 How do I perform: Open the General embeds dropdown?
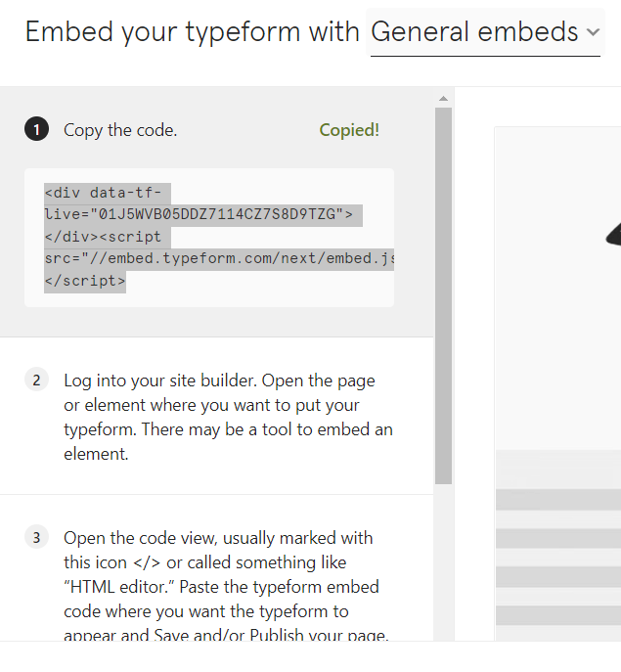(485, 32)
